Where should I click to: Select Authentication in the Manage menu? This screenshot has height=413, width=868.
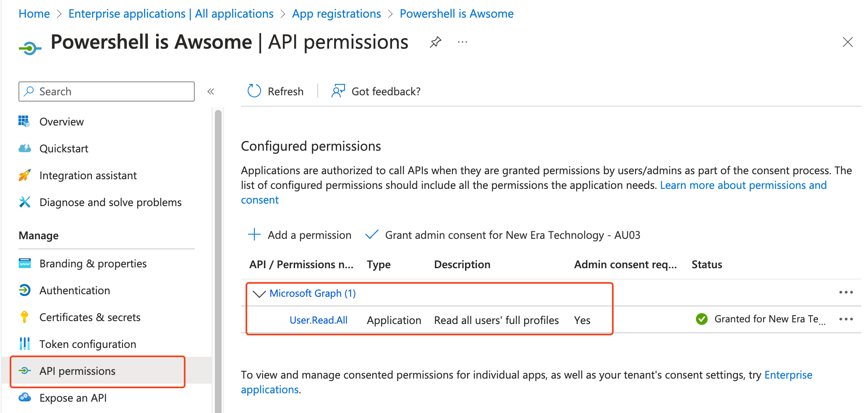click(74, 290)
